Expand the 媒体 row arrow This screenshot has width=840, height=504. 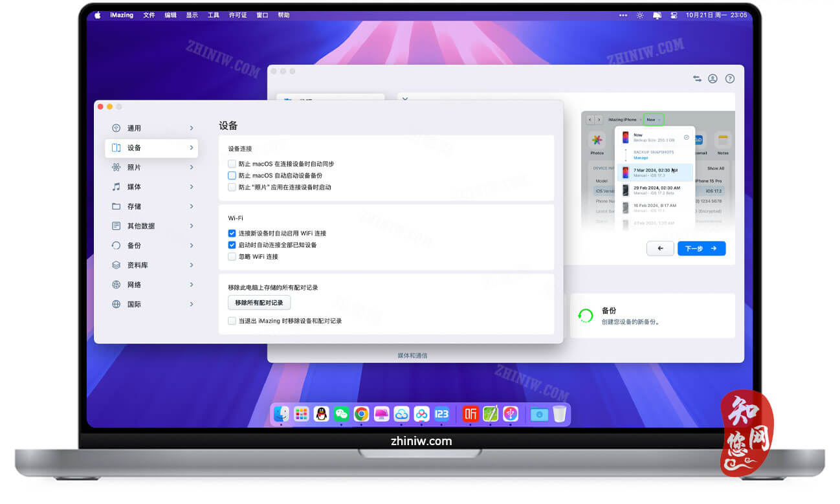[192, 186]
